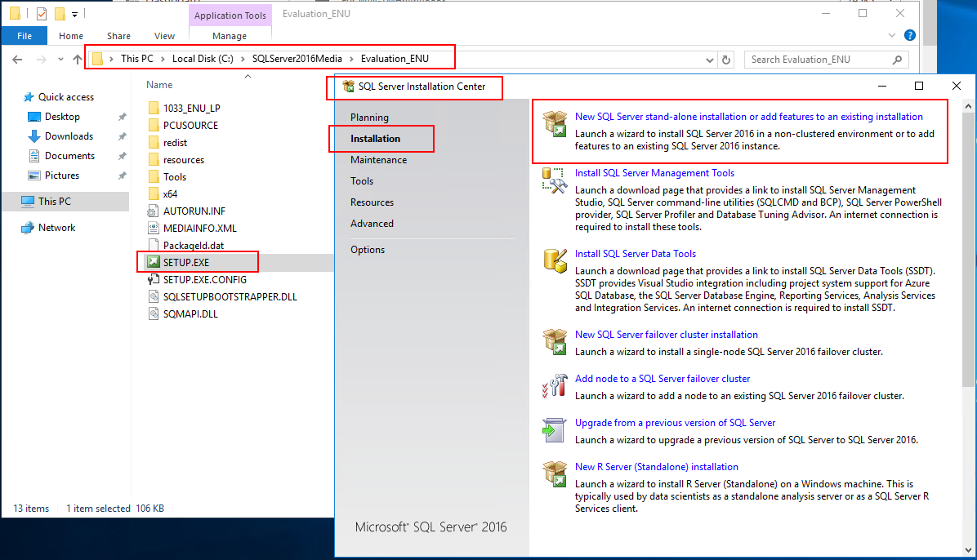
Task: Switch to the View ribbon tab
Action: coord(164,35)
